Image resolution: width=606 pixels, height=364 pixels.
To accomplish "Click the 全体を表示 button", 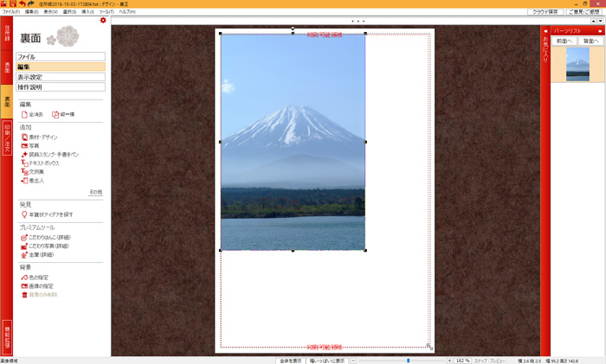I will (290, 360).
